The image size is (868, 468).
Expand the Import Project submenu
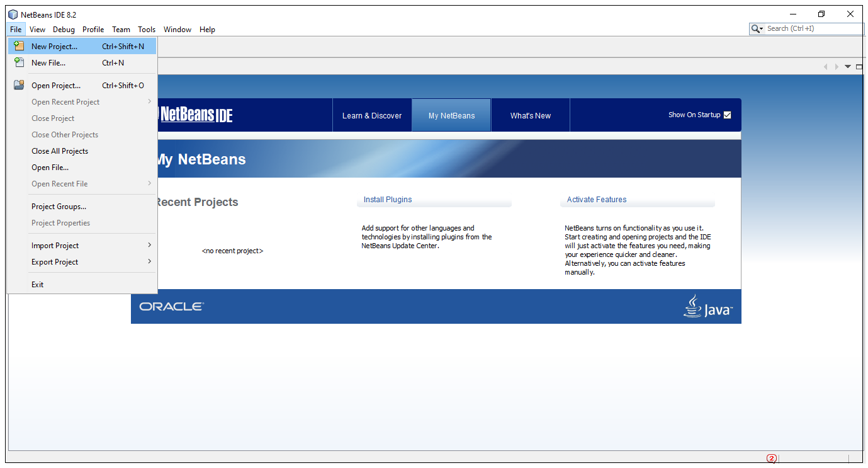[82, 245]
